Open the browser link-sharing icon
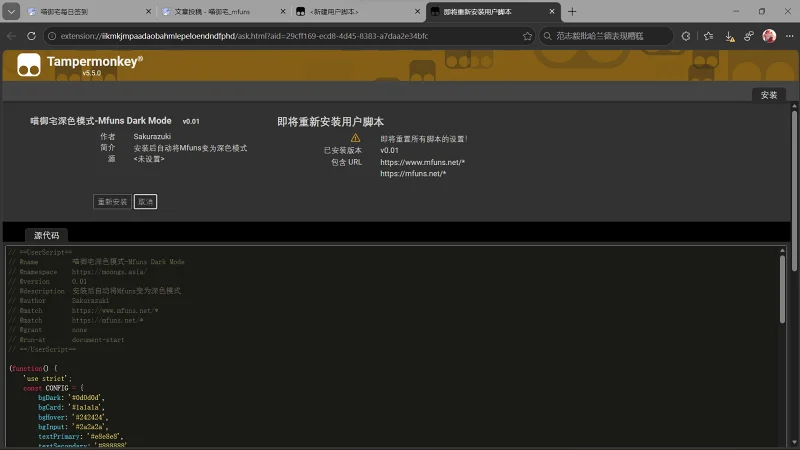The height and width of the screenshot is (450, 800). 748,36
